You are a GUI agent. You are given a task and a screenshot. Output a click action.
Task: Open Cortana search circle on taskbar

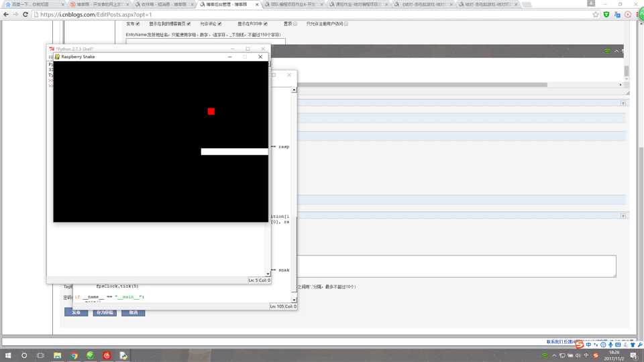[x=24, y=355]
